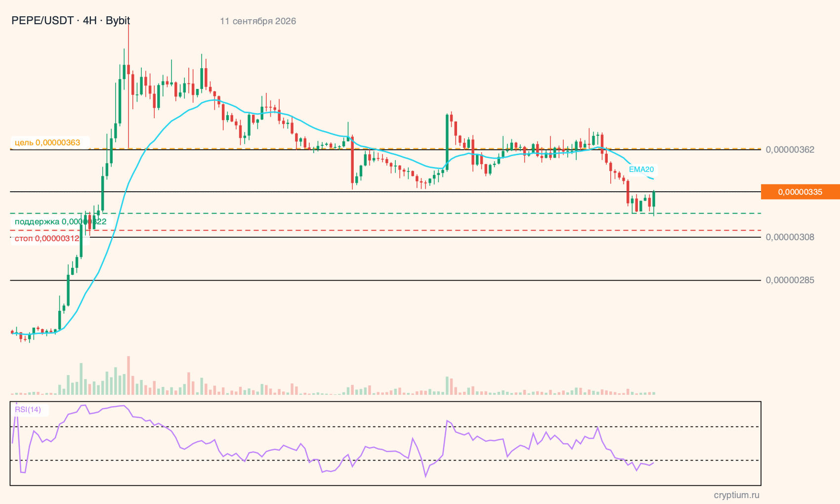Image resolution: width=840 pixels, height=504 pixels.
Task: Click the EMA20 line label
Action: [x=641, y=169]
